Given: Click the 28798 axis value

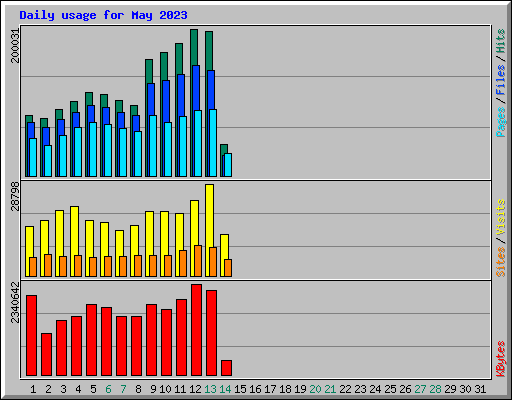Looking at the screenshot, I should [15, 196].
